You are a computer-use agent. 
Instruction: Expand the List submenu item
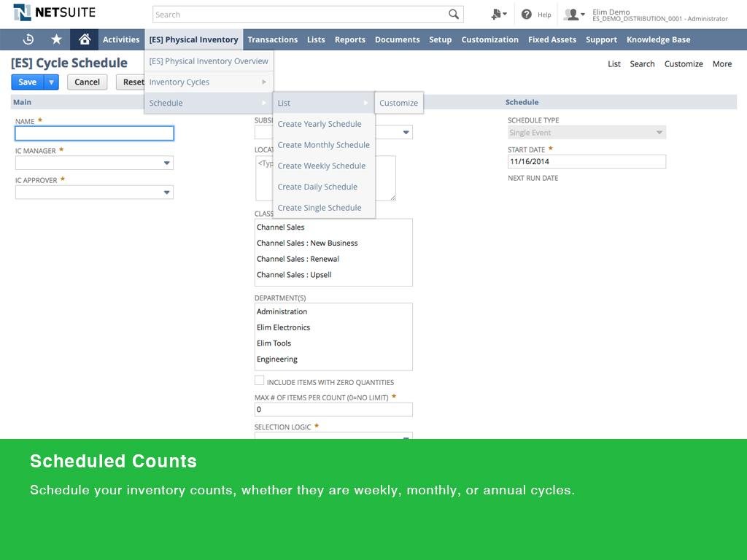tap(323, 103)
